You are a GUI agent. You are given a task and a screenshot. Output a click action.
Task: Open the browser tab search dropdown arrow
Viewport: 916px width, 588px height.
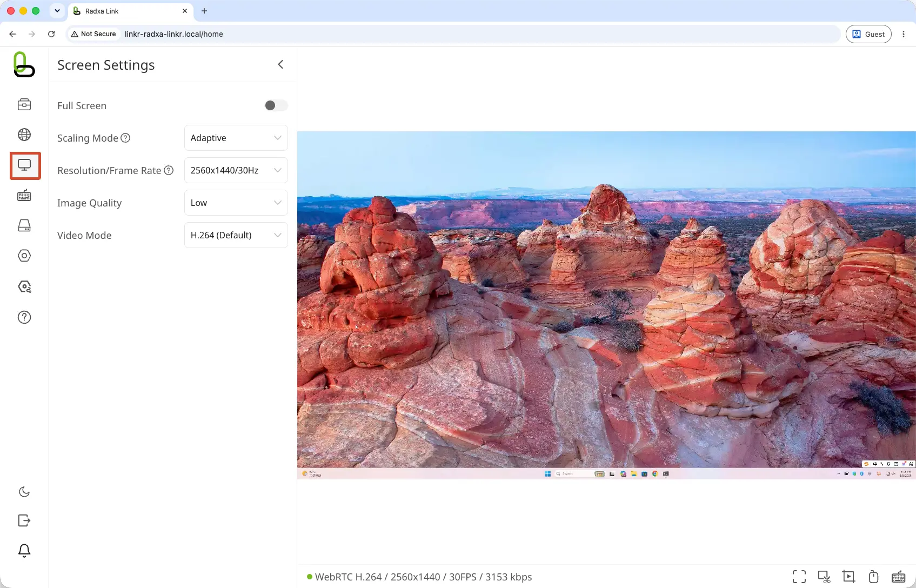pos(57,11)
